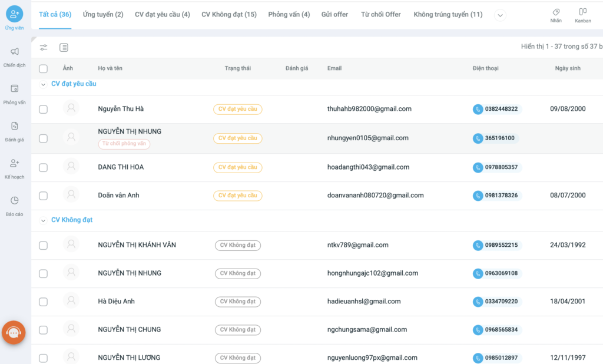
Task: Open candidate Doãn vân Anh's name
Action: (x=118, y=195)
